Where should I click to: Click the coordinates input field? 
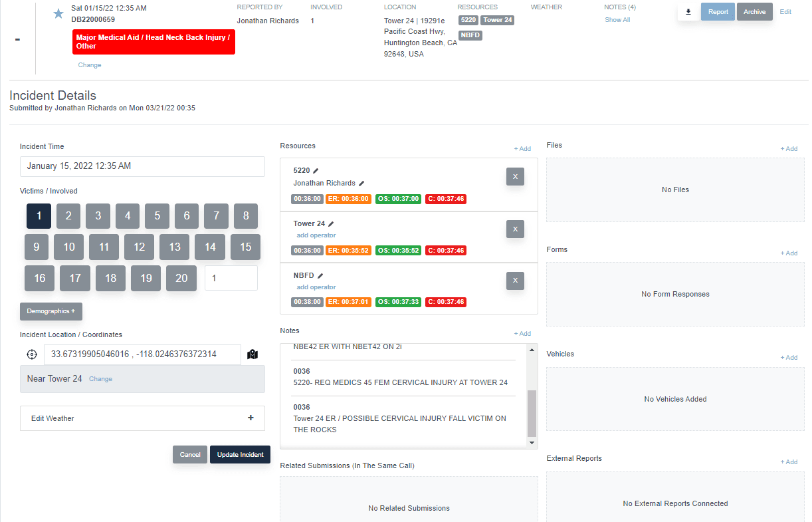[x=142, y=354]
